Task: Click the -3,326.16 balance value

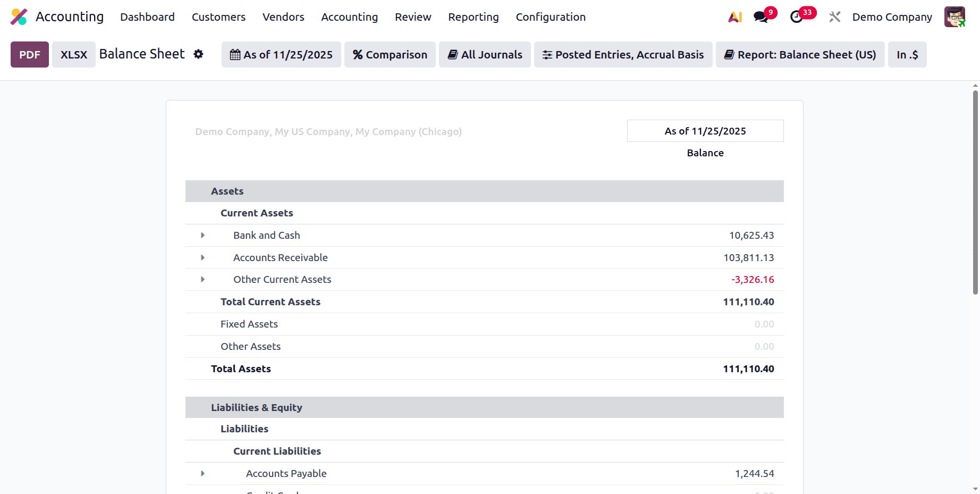Action: click(x=753, y=279)
